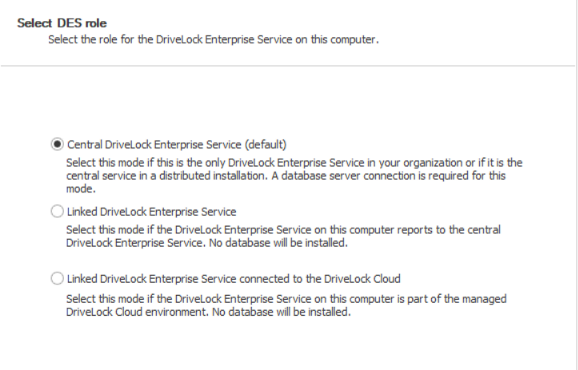Click the "Select DES role" heading
Viewport: 578px width, 370px height.
point(62,23)
